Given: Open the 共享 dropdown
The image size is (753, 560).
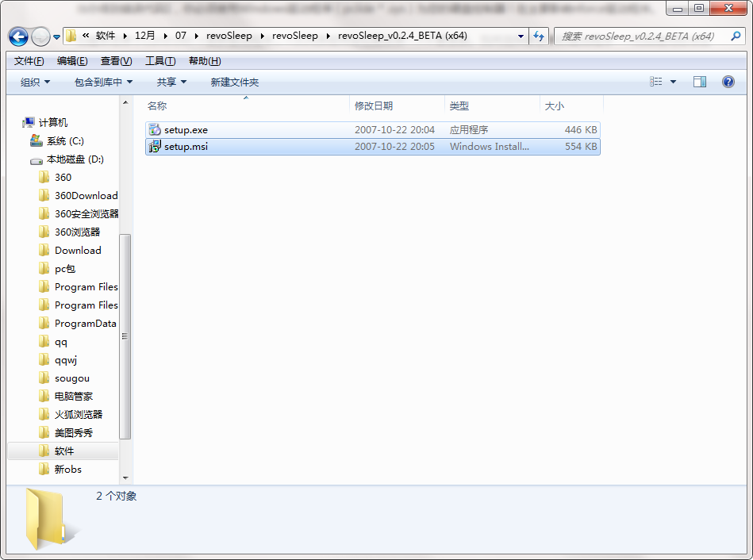Looking at the screenshot, I should pos(171,82).
